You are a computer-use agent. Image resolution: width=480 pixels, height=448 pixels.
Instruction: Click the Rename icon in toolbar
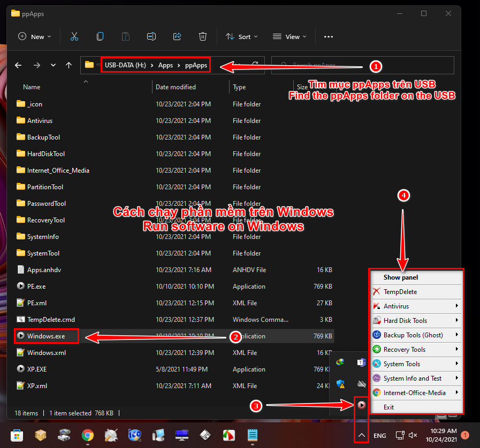coord(151,36)
